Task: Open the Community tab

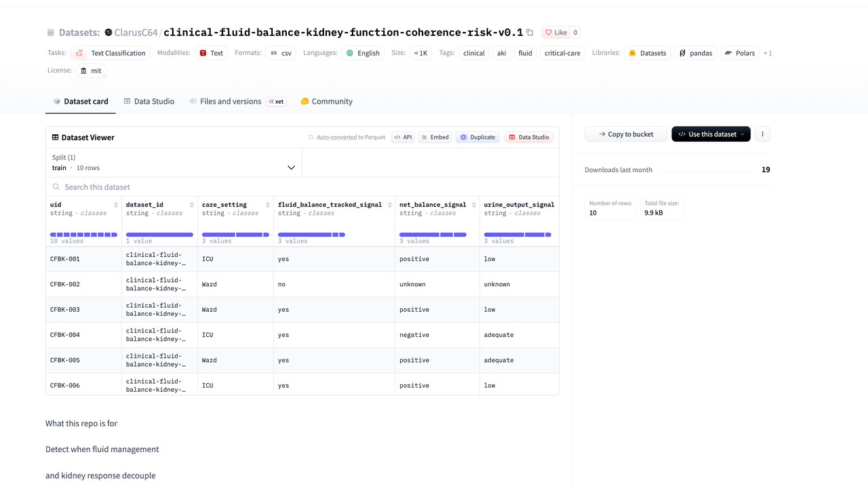Action: point(326,101)
